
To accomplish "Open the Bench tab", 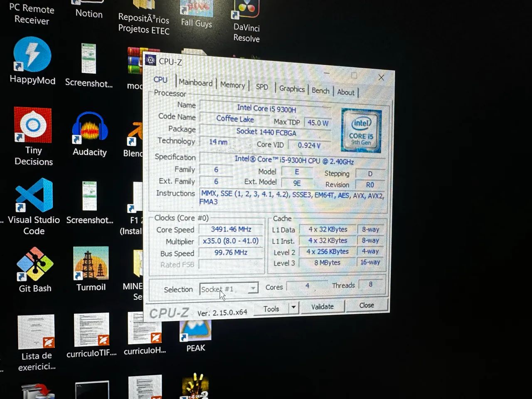I will (320, 91).
